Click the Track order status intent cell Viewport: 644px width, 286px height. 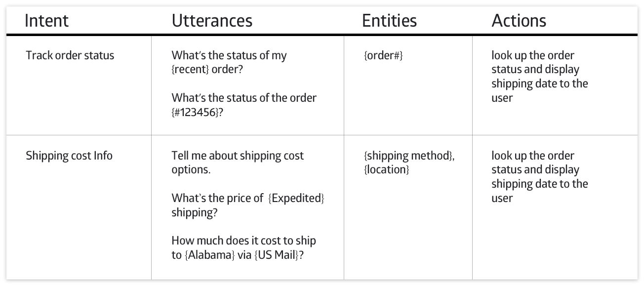point(70,55)
